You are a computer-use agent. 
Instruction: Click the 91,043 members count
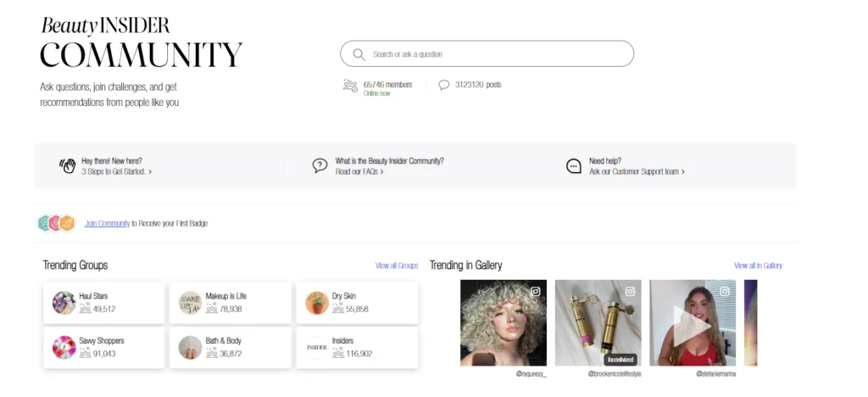[104, 354]
